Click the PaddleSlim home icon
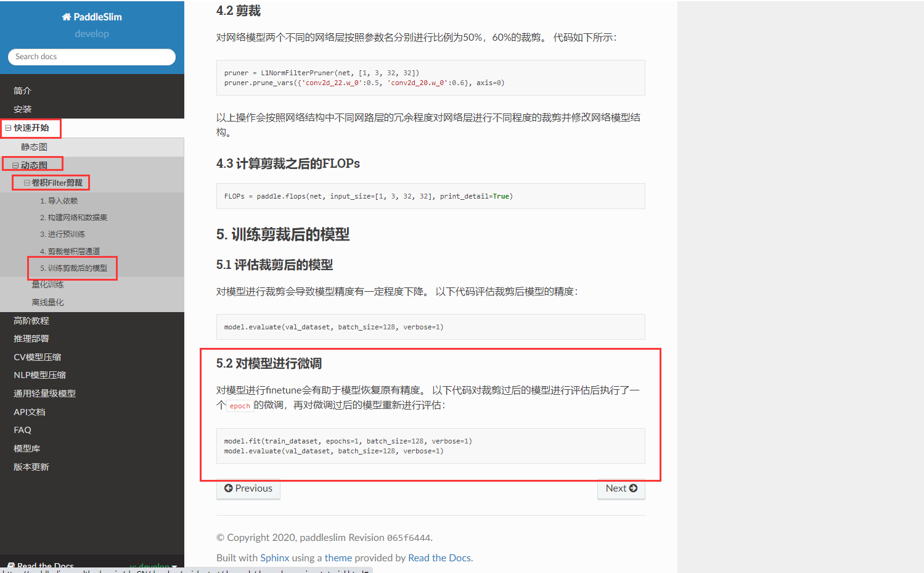The image size is (924, 573). point(67,17)
